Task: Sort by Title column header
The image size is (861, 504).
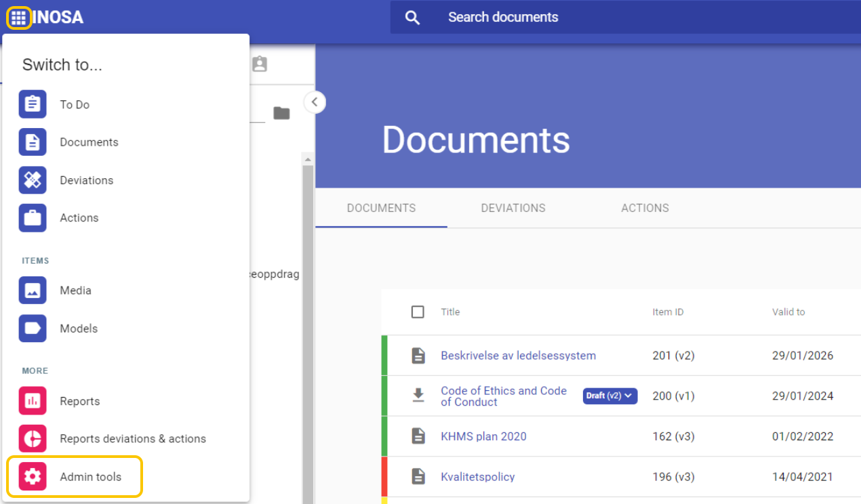Action: point(450,312)
